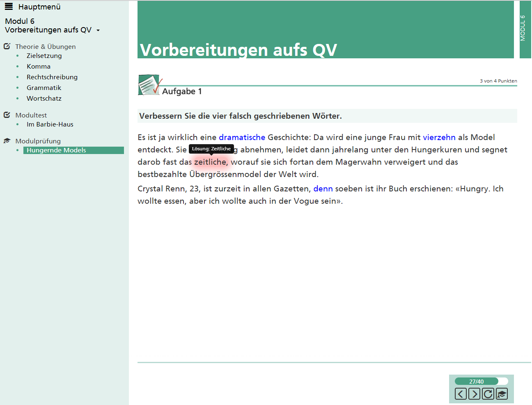Click the Theorie & Übungen edit icon
The image size is (532, 405).
pyautogui.click(x=7, y=46)
